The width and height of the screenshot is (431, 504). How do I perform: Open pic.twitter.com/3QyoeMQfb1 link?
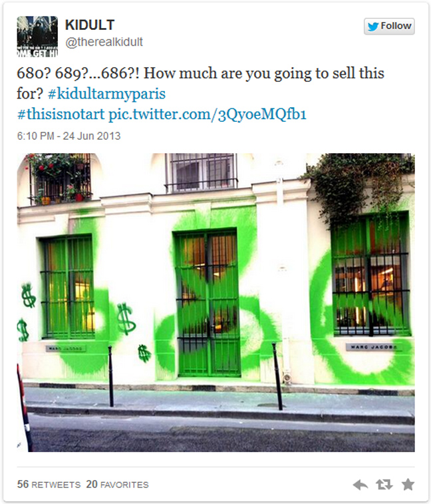pos(207,115)
